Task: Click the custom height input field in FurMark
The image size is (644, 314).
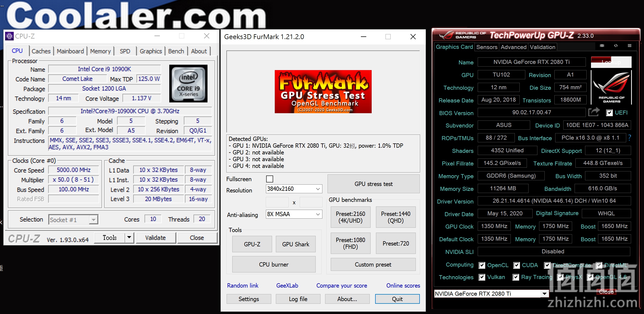Action: pyautogui.click(x=311, y=202)
